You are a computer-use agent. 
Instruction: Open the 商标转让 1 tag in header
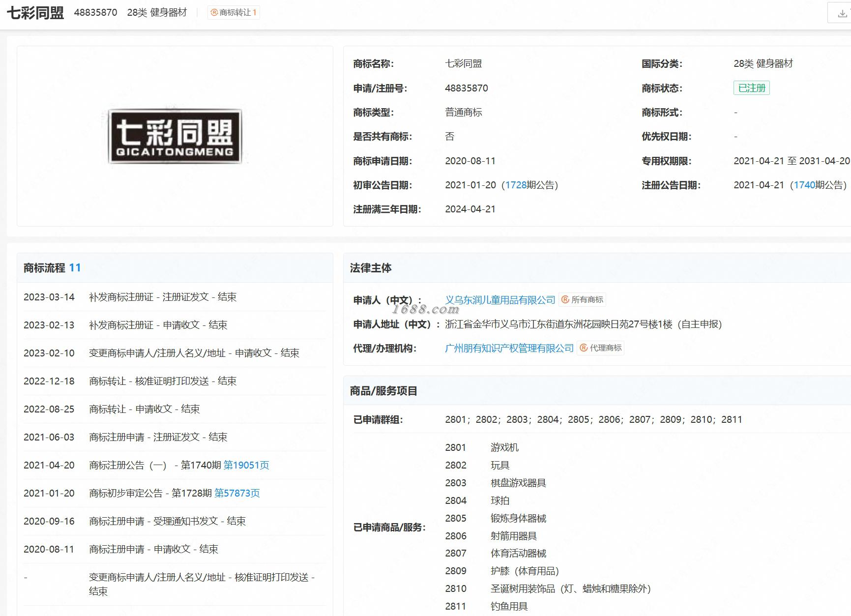pos(234,13)
